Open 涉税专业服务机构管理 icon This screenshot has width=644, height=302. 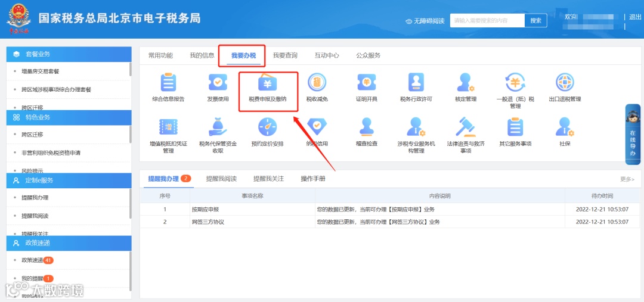(416, 127)
